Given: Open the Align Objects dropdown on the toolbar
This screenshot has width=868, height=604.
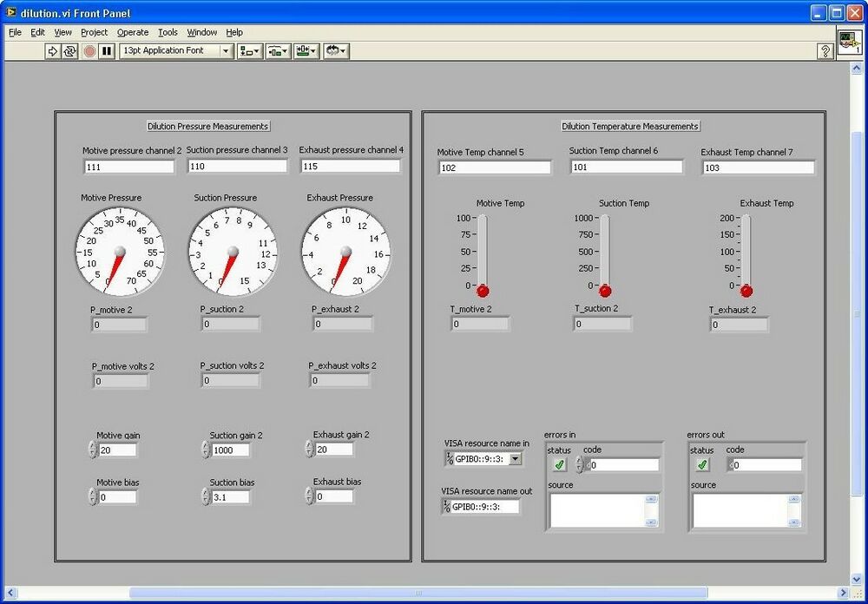Looking at the screenshot, I should tap(246, 51).
